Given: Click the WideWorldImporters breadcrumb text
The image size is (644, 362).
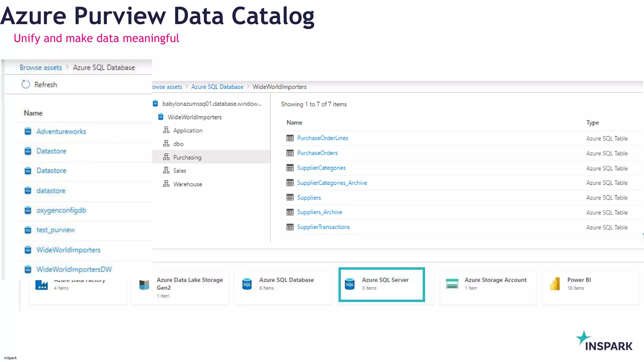Looking at the screenshot, I should pyautogui.click(x=280, y=87).
